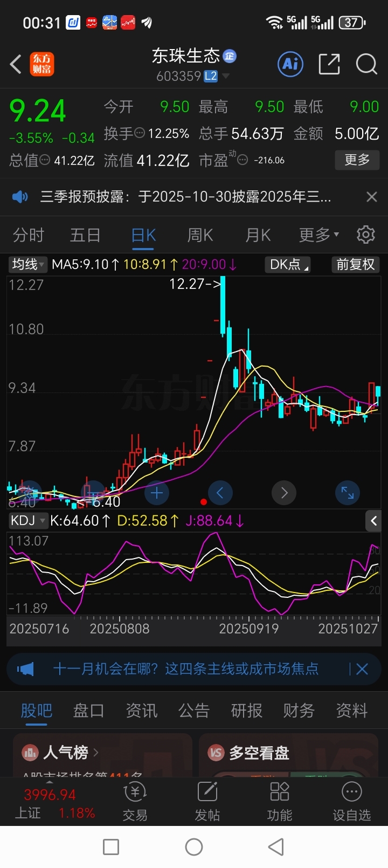388x868 pixels.
Task: Open the 功能 menu
Action: (x=279, y=802)
